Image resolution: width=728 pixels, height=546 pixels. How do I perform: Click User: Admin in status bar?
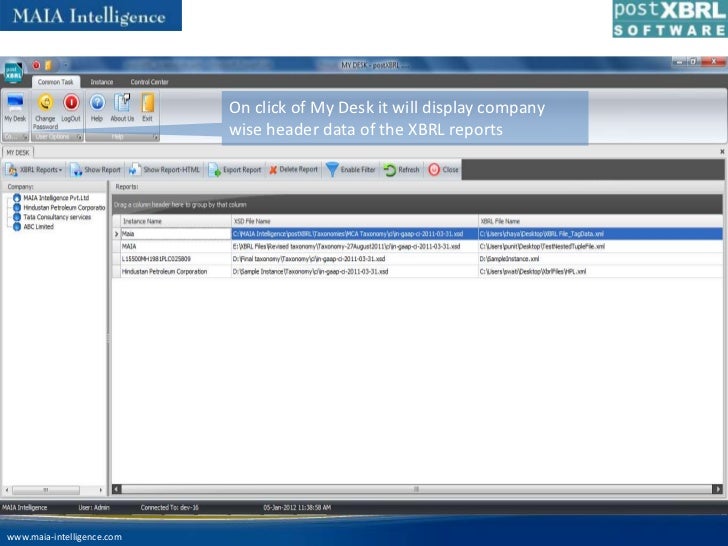coord(94,507)
